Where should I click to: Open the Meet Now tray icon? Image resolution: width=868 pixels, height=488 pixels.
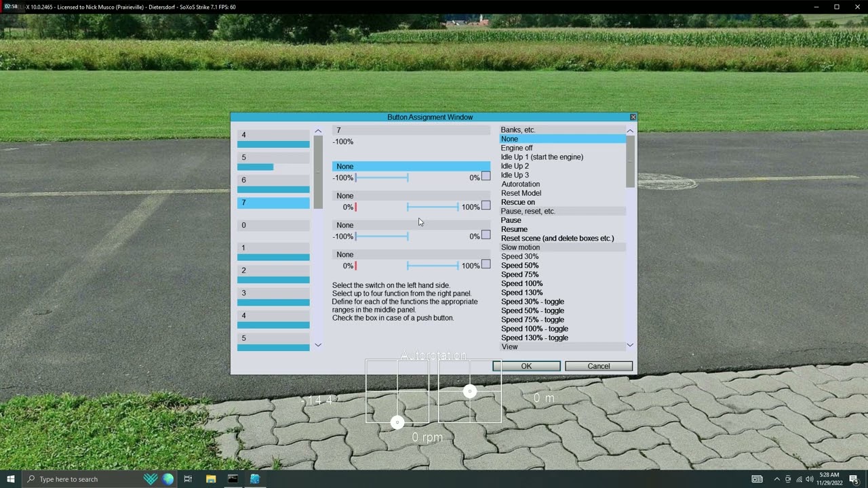tap(787, 479)
